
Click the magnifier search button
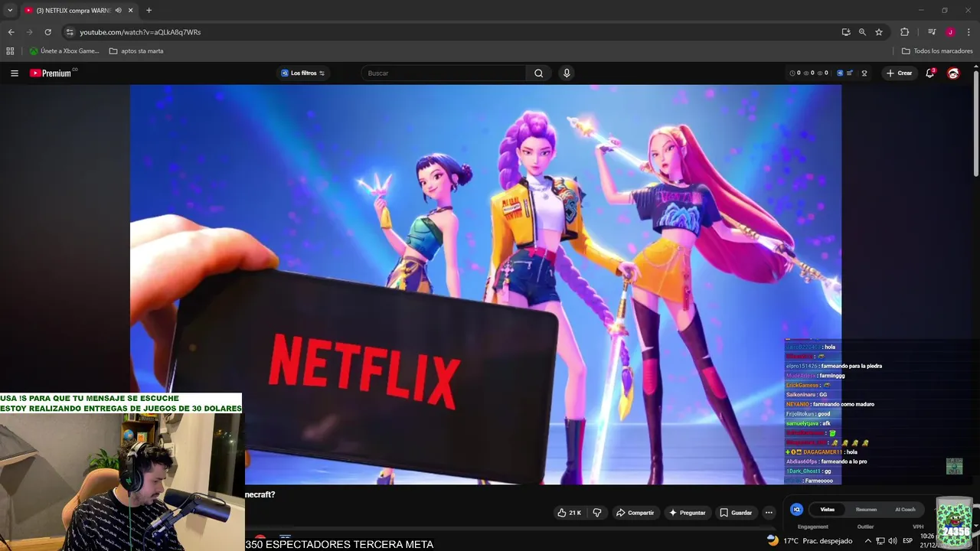[x=539, y=73]
